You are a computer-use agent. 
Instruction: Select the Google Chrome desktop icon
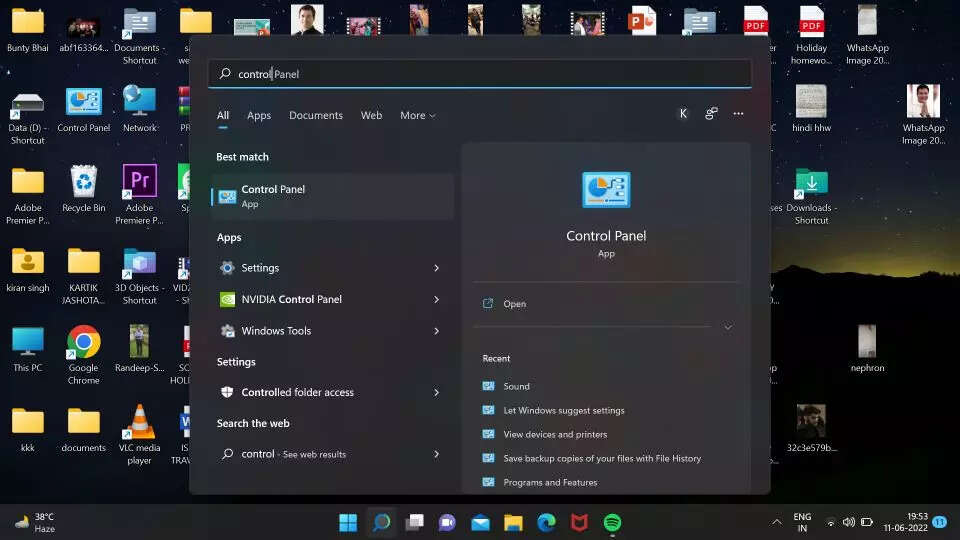[x=84, y=354]
